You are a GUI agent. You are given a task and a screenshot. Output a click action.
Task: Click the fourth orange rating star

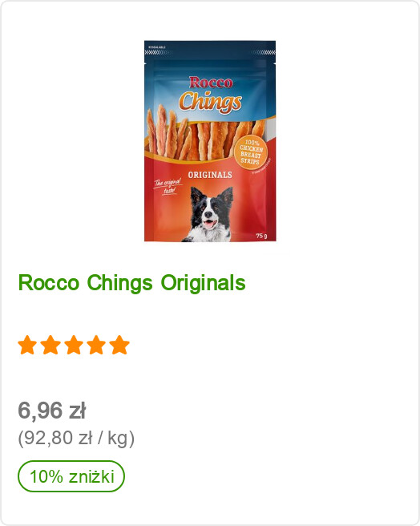pyautogui.click(x=96, y=345)
